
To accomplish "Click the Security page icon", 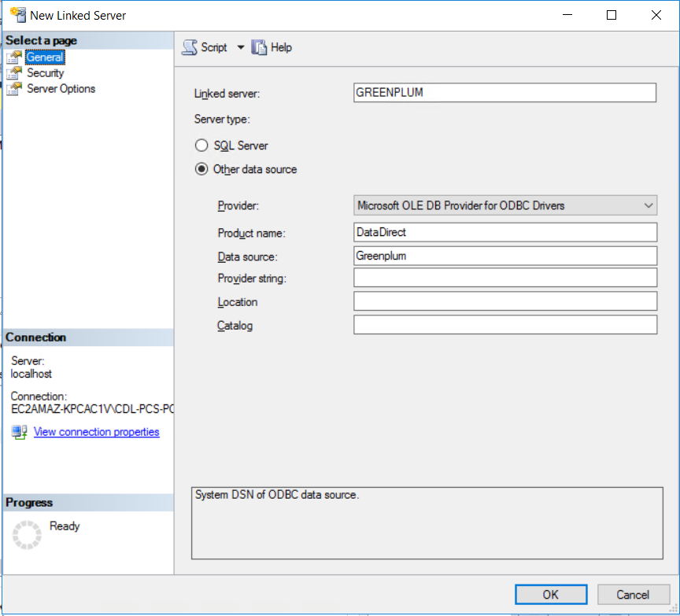I will 14,73.
